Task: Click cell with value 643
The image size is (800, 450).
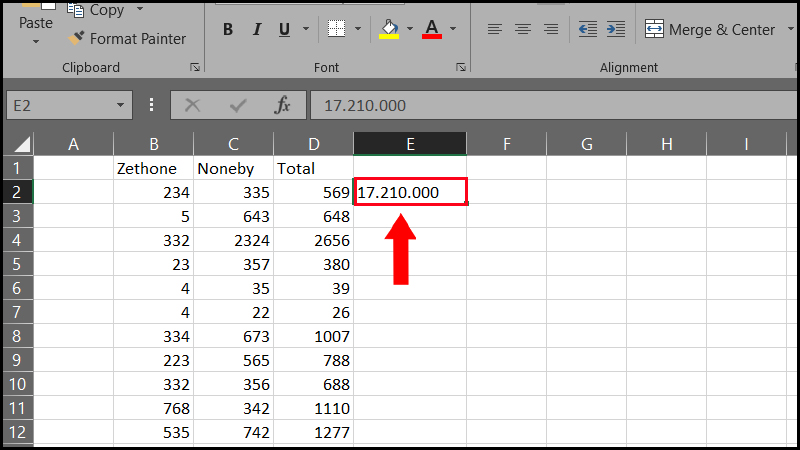Action: (x=234, y=216)
